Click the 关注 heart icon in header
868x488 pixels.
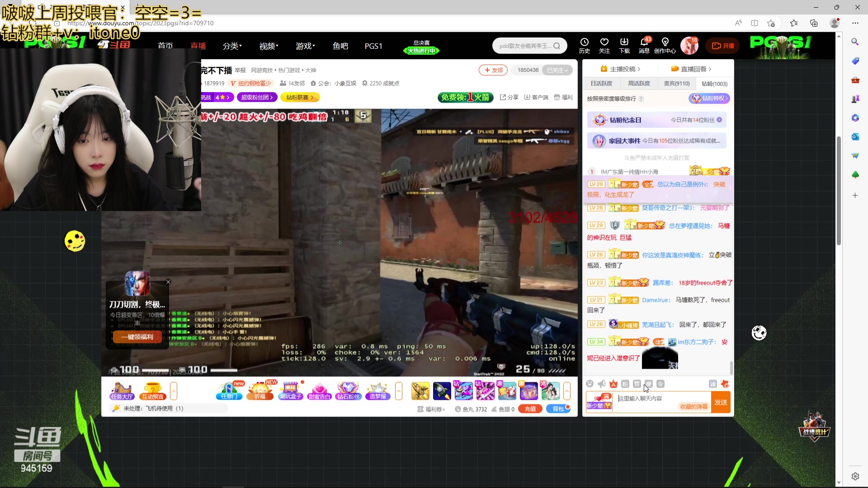604,45
